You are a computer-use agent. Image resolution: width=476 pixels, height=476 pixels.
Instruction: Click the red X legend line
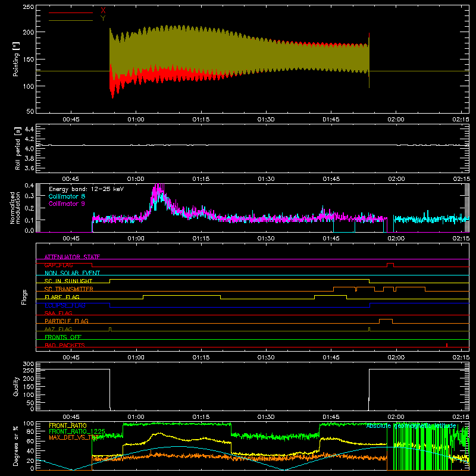[x=70, y=12]
